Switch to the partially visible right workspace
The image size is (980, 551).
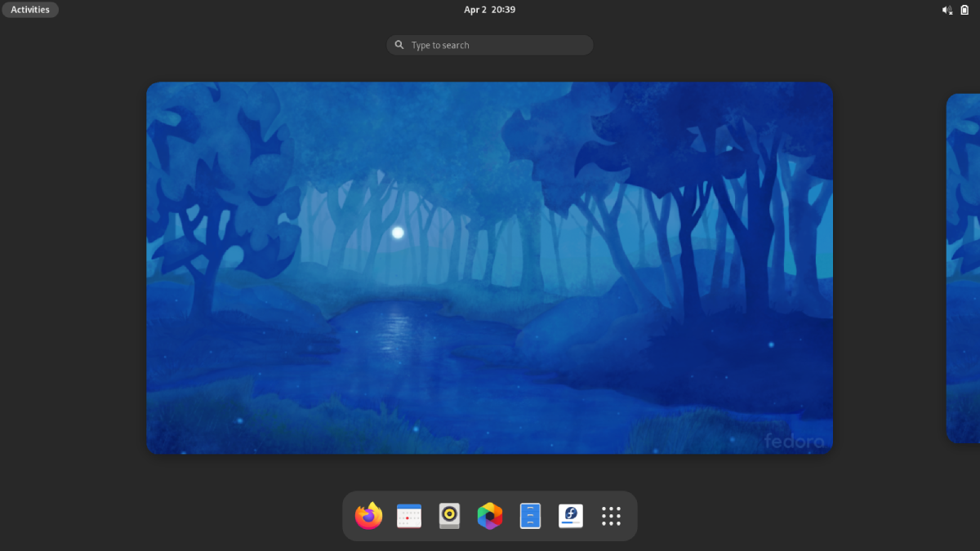pyautogui.click(x=964, y=268)
